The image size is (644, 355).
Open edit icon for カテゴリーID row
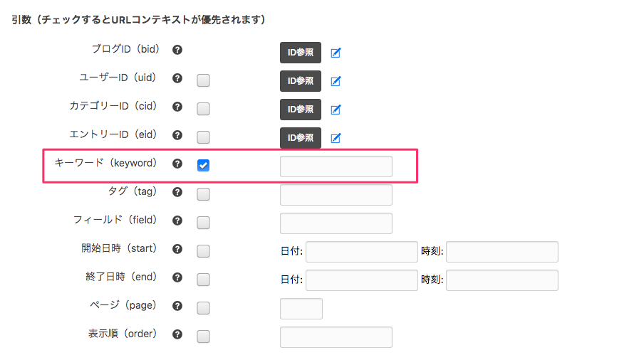tap(336, 110)
